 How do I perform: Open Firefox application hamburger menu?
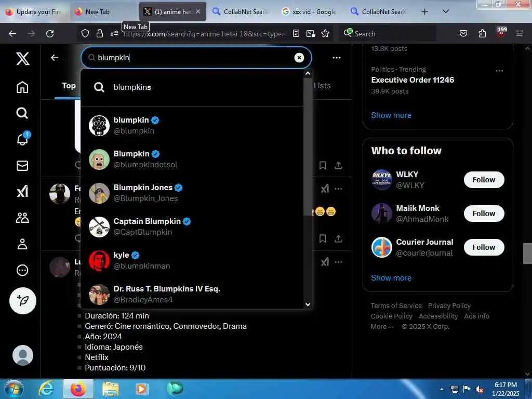pos(519,33)
